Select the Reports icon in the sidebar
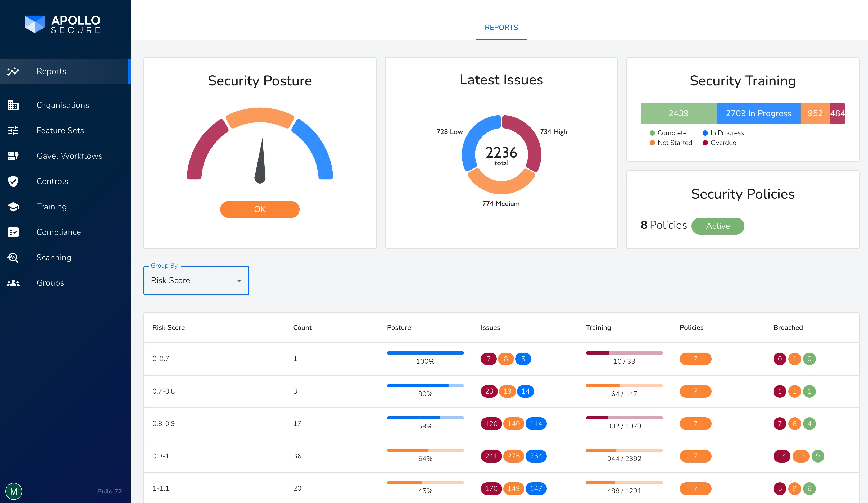Image resolution: width=868 pixels, height=503 pixels. pyautogui.click(x=13, y=71)
